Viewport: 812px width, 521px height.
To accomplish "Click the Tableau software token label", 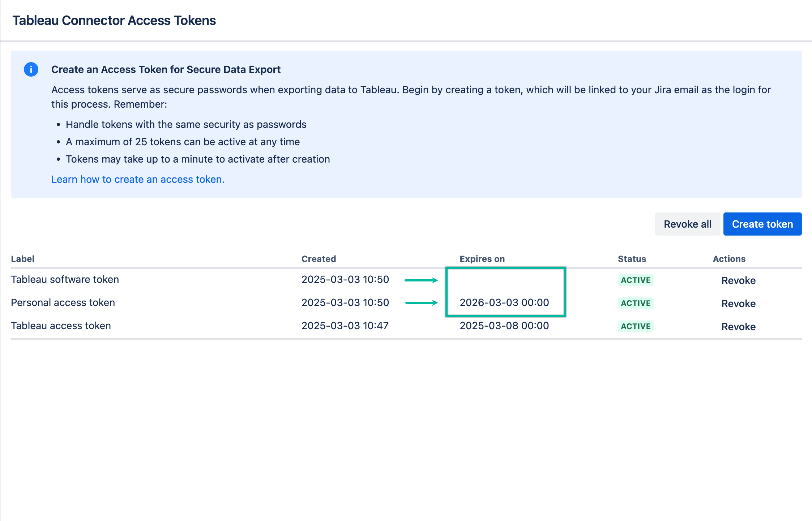I will (65, 279).
